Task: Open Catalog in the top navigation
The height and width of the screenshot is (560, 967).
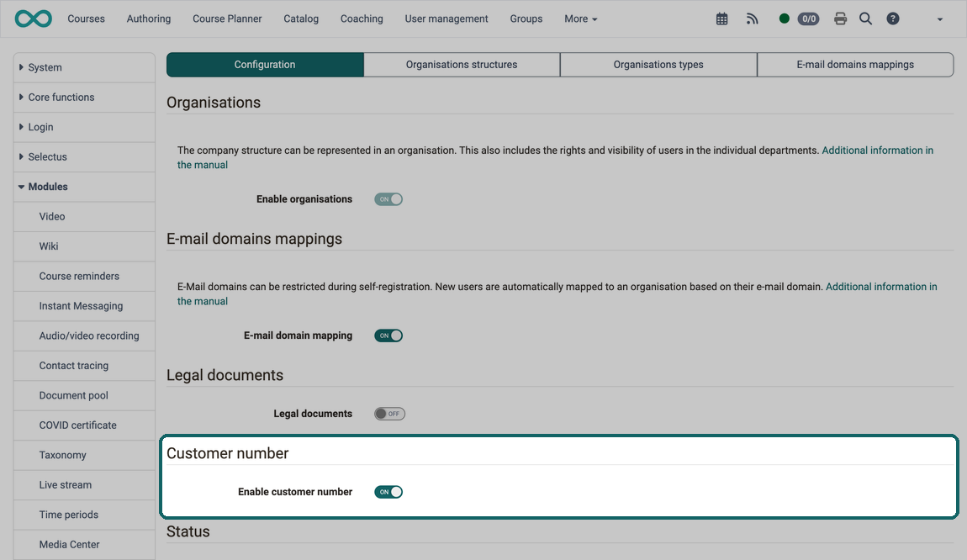Action: coord(301,19)
